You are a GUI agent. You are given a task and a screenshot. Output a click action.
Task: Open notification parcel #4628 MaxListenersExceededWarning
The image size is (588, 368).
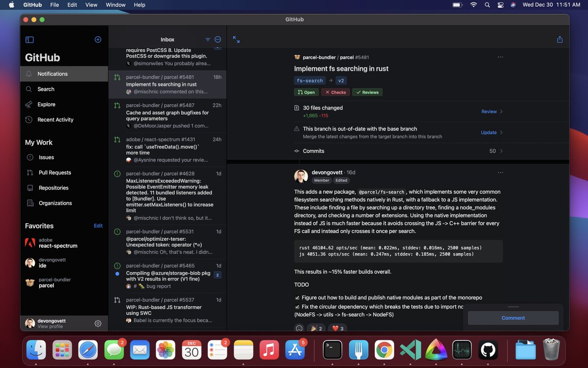(167, 197)
